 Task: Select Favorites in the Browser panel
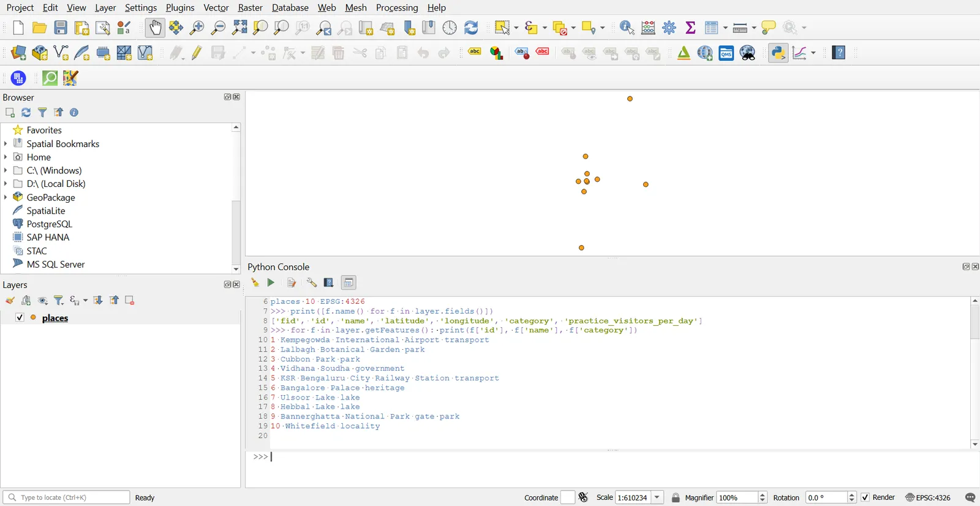44,130
